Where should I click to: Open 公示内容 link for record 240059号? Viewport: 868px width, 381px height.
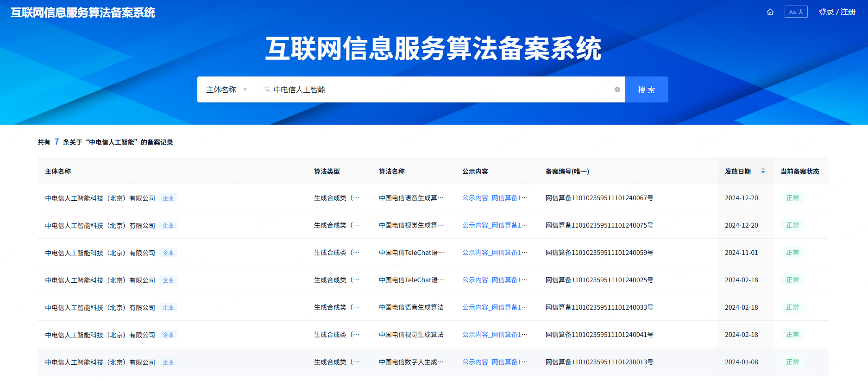click(x=495, y=253)
